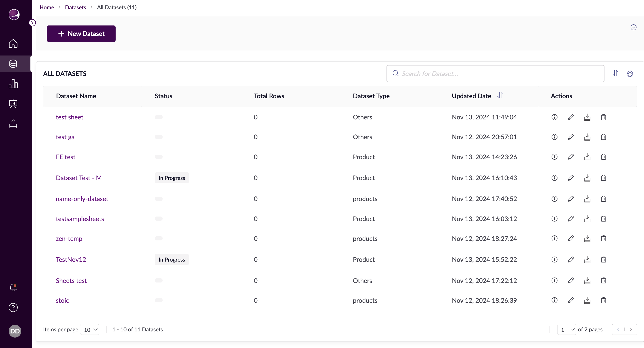Open the help question mark icon

(x=13, y=308)
